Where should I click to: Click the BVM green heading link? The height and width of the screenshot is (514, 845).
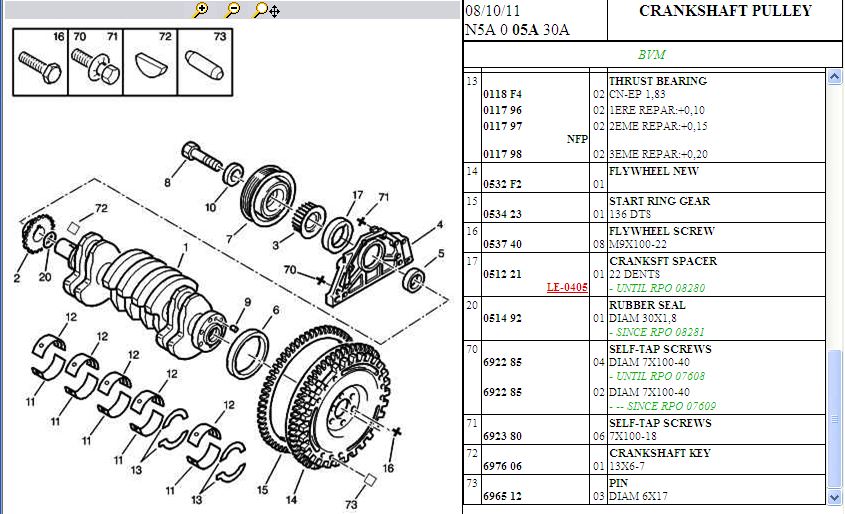[x=651, y=55]
